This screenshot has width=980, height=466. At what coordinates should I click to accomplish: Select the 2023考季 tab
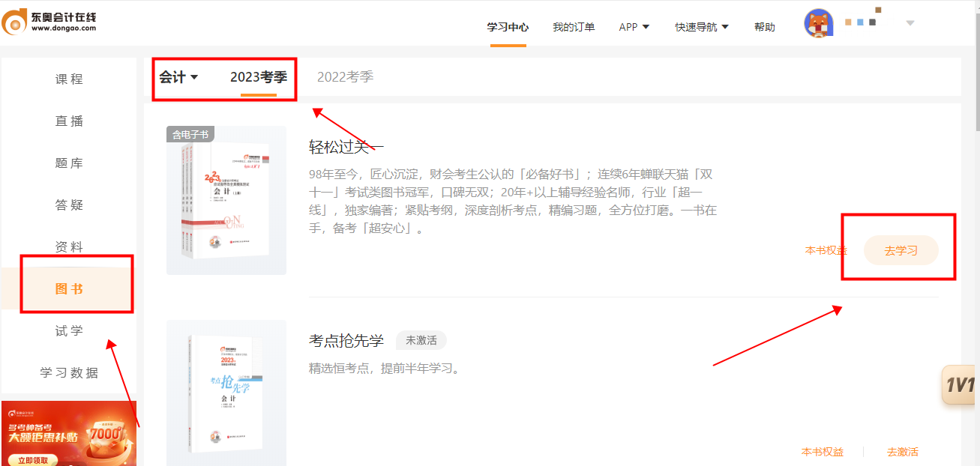point(259,77)
